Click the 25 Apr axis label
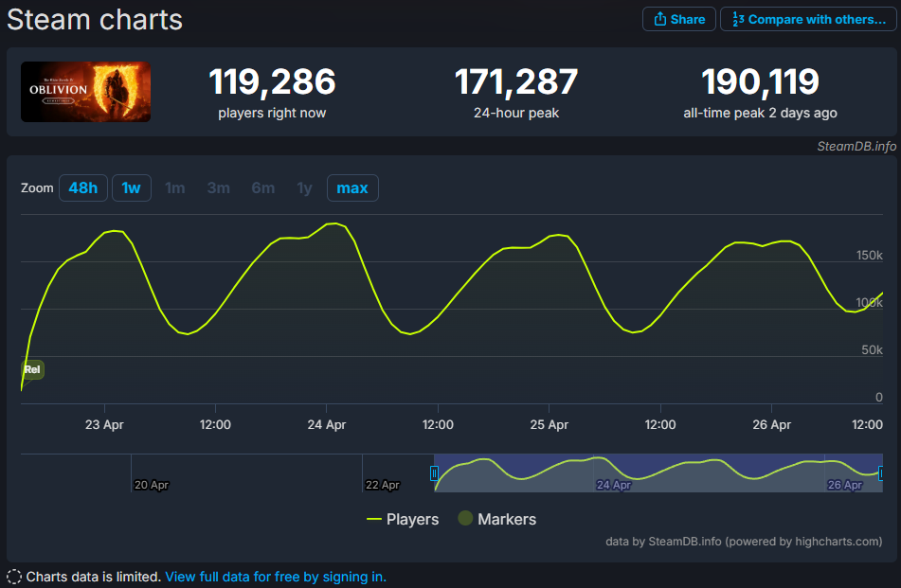Viewport: 901px width, 588px height. pos(549,425)
